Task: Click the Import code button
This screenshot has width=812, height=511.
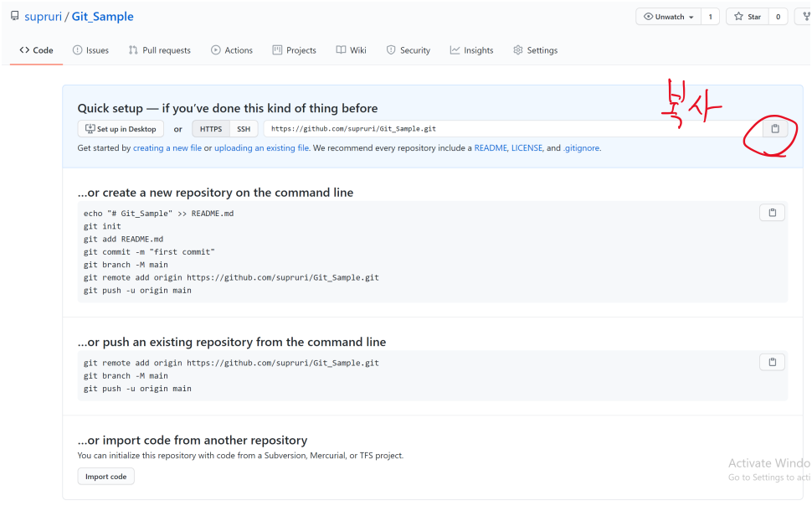Action: click(x=106, y=477)
